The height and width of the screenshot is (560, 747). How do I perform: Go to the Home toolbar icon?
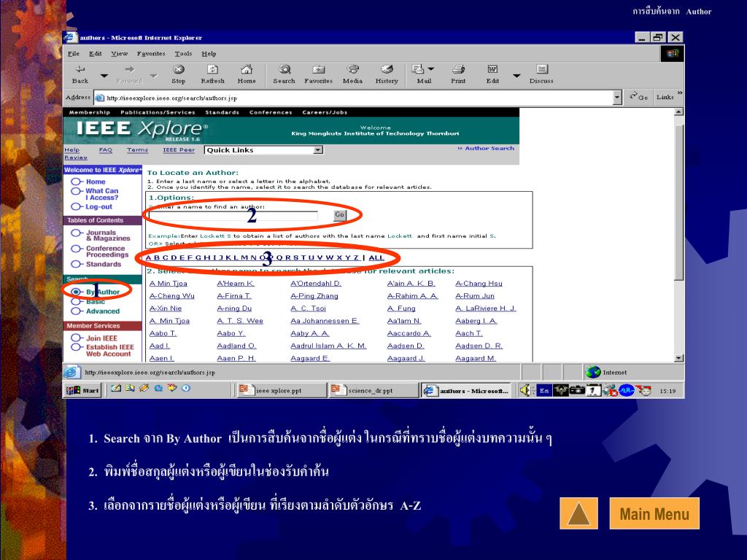pyautogui.click(x=247, y=74)
